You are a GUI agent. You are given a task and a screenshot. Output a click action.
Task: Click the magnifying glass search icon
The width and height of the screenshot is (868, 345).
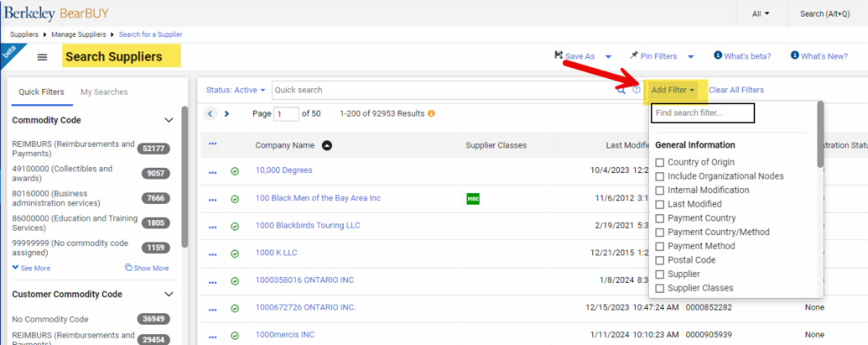[x=621, y=90]
